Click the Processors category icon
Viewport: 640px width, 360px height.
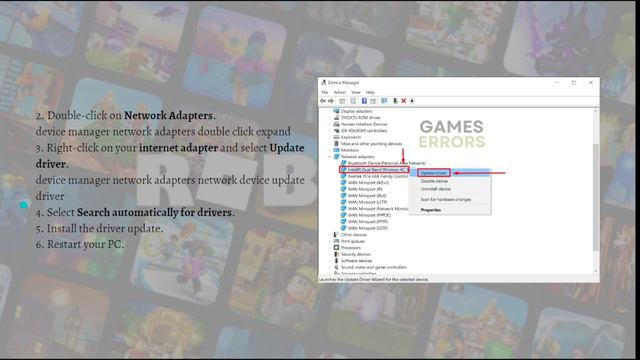[336, 248]
